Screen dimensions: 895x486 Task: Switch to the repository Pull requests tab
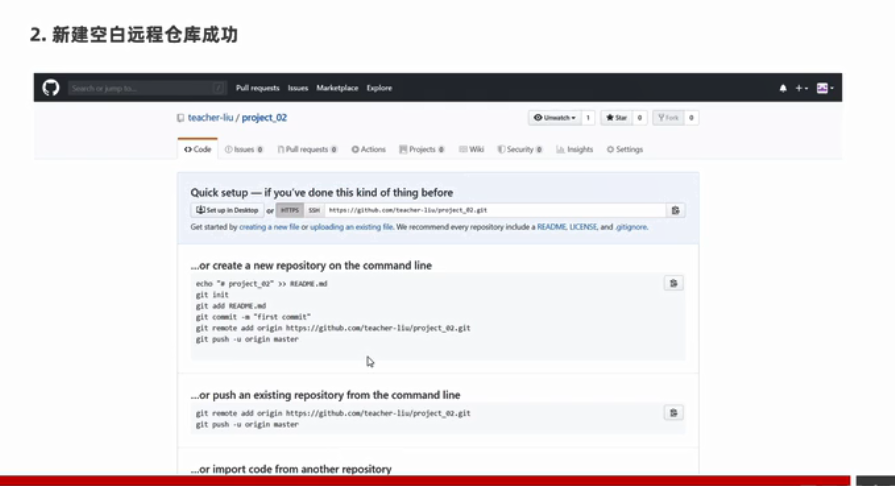tap(307, 149)
